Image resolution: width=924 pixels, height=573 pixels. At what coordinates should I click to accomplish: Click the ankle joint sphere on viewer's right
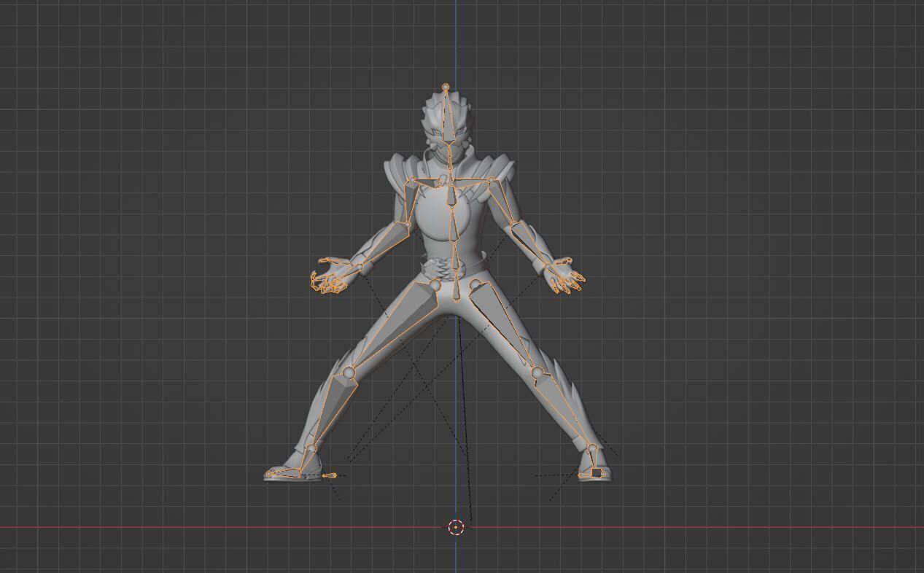(x=592, y=448)
